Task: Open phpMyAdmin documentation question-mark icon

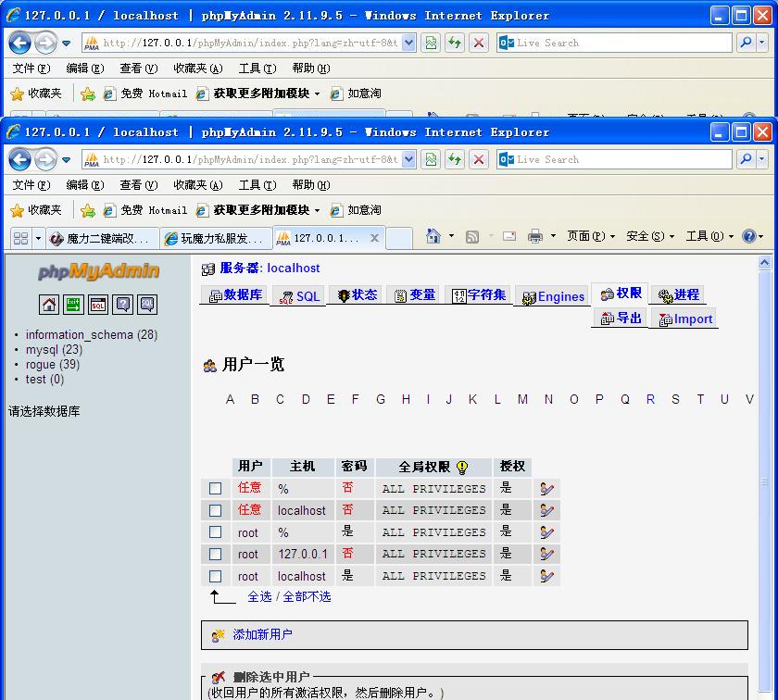Action: coord(123,304)
